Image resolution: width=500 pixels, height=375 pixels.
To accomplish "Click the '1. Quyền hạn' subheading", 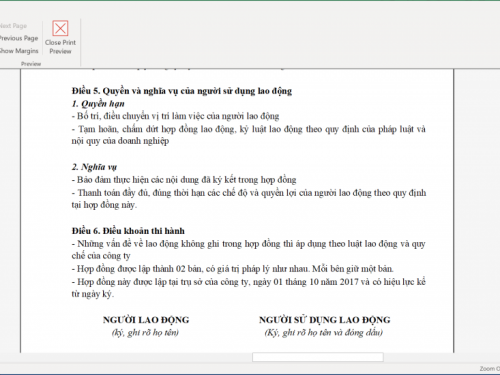I will click(x=98, y=104).
